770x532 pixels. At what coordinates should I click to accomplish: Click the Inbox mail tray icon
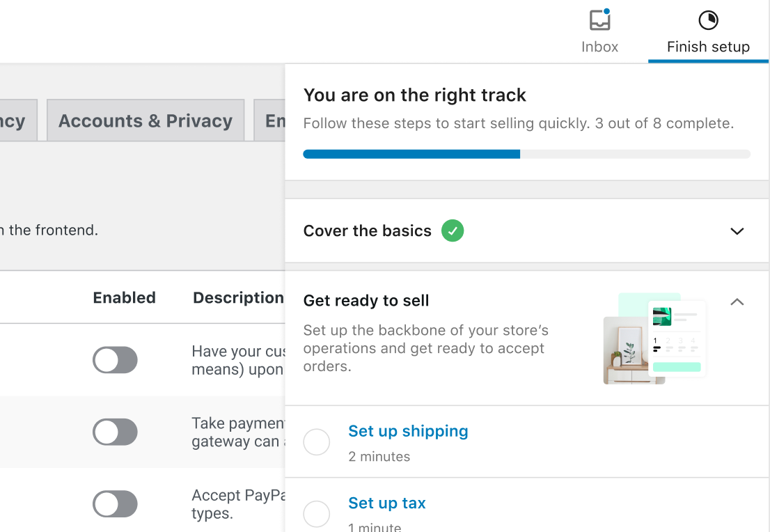pyautogui.click(x=599, y=21)
